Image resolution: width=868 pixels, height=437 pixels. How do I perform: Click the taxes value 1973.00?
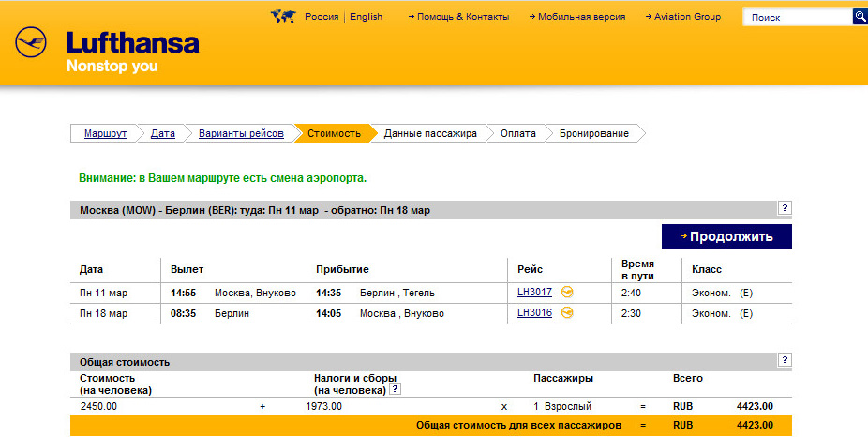click(x=323, y=406)
